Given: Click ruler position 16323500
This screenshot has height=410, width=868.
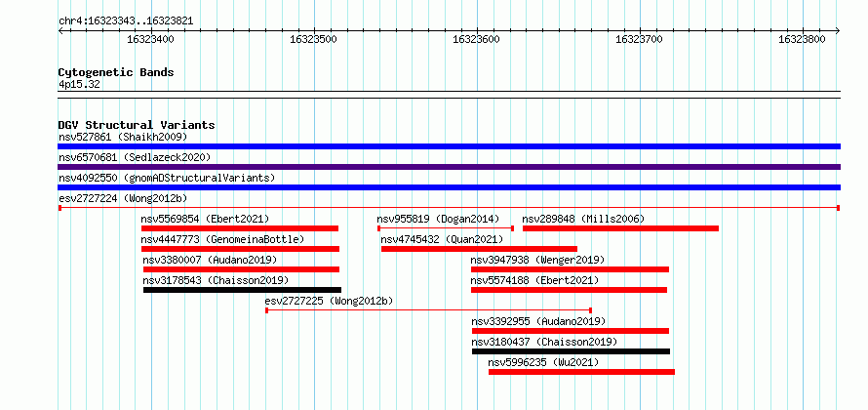Looking at the screenshot, I should click(313, 39).
